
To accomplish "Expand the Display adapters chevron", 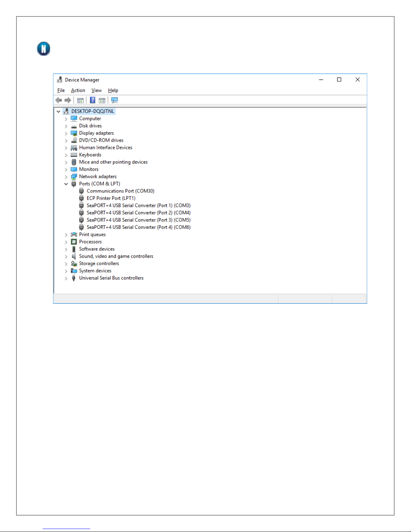I will pos(66,133).
